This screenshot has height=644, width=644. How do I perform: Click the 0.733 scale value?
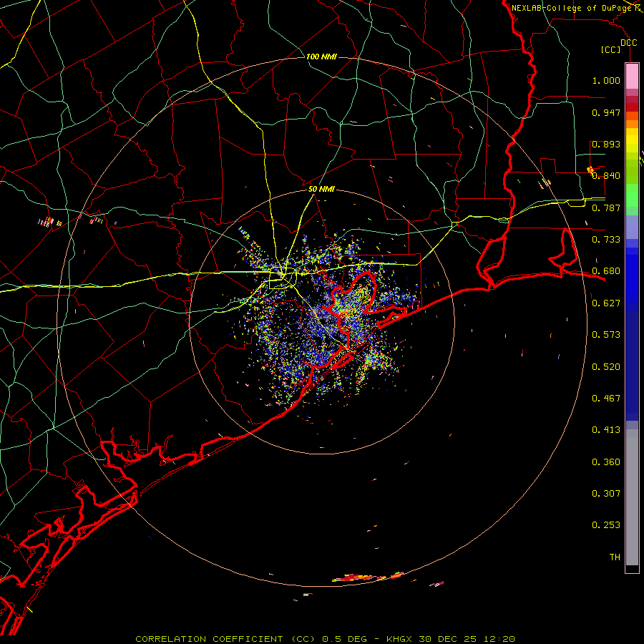point(606,240)
